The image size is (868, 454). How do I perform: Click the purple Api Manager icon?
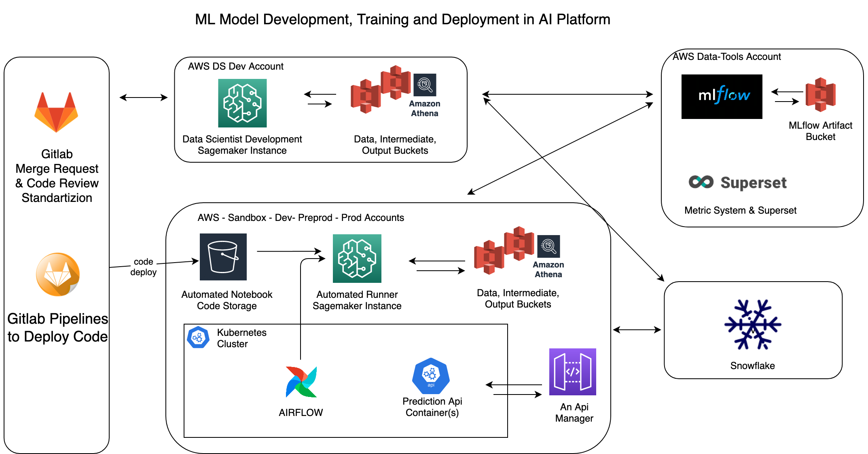[x=572, y=371]
